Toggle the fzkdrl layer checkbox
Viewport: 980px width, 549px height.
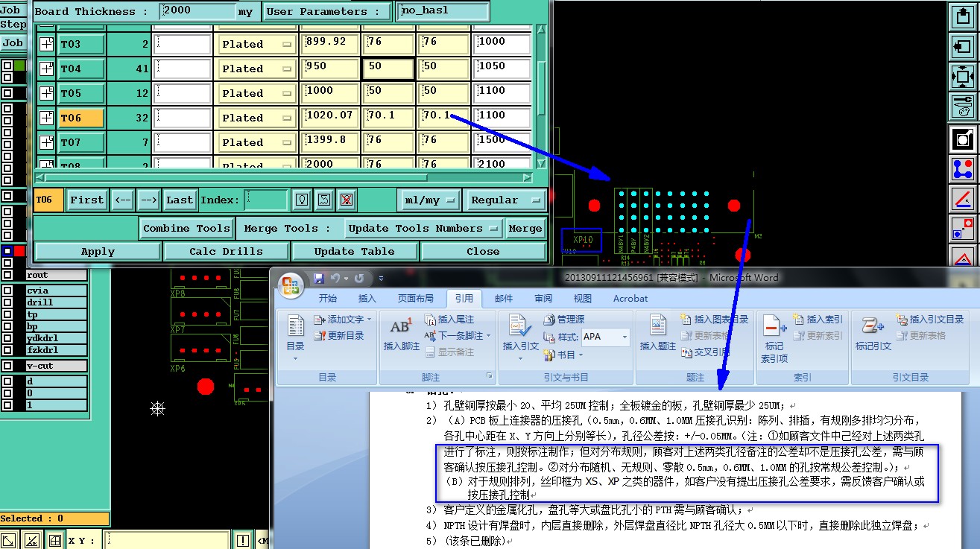(7, 350)
